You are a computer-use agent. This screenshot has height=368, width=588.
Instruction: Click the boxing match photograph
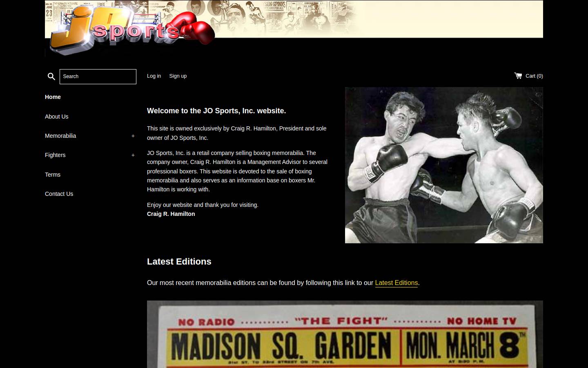(444, 165)
